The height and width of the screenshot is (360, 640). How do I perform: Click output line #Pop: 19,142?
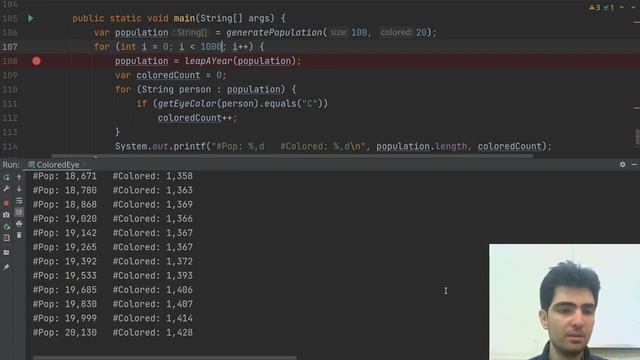point(65,233)
